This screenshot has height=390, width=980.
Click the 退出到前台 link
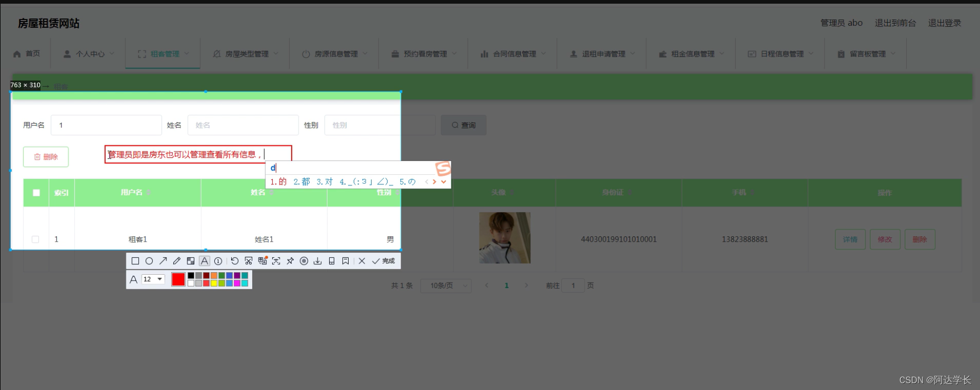coord(895,23)
